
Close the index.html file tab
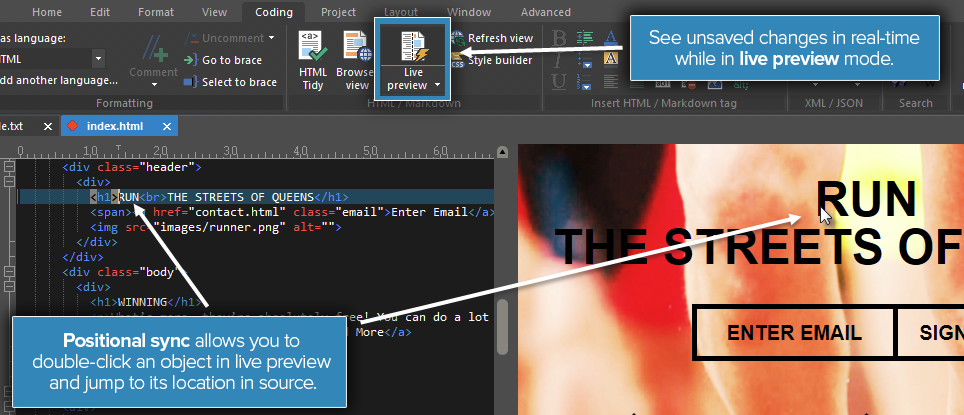click(x=167, y=127)
